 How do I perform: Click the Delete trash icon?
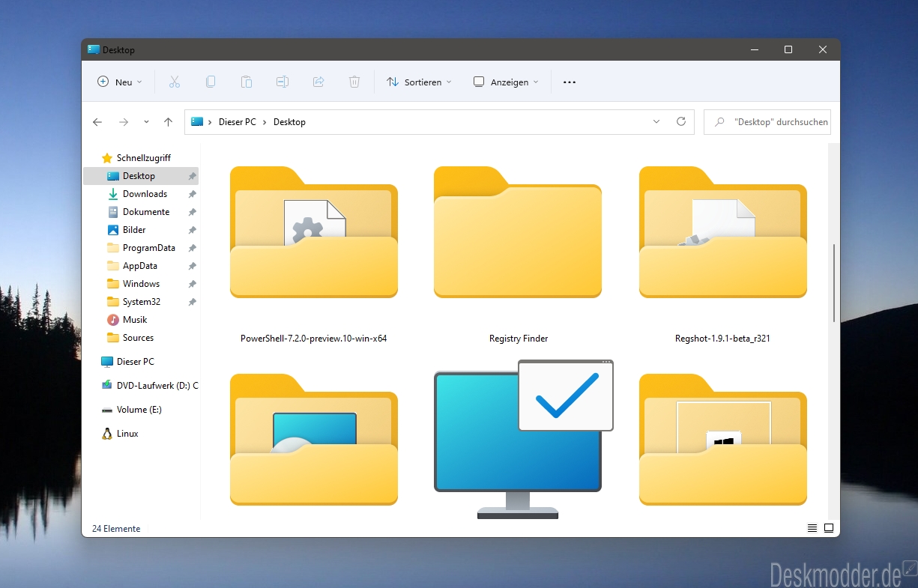click(354, 82)
